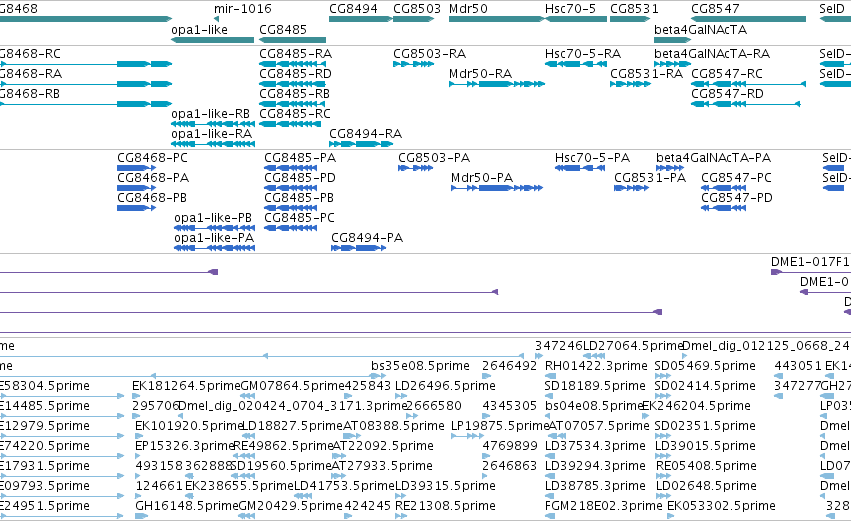Select the opa1-like-RA transcript label
Viewport: 851px width, 521px height.
(212, 134)
